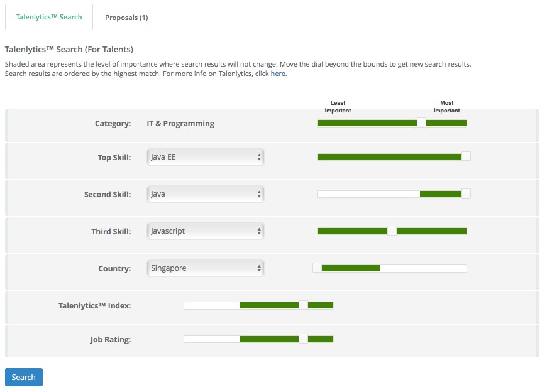Click the Category importance slider handle
Screen dimensions: 547x392
coord(421,122)
